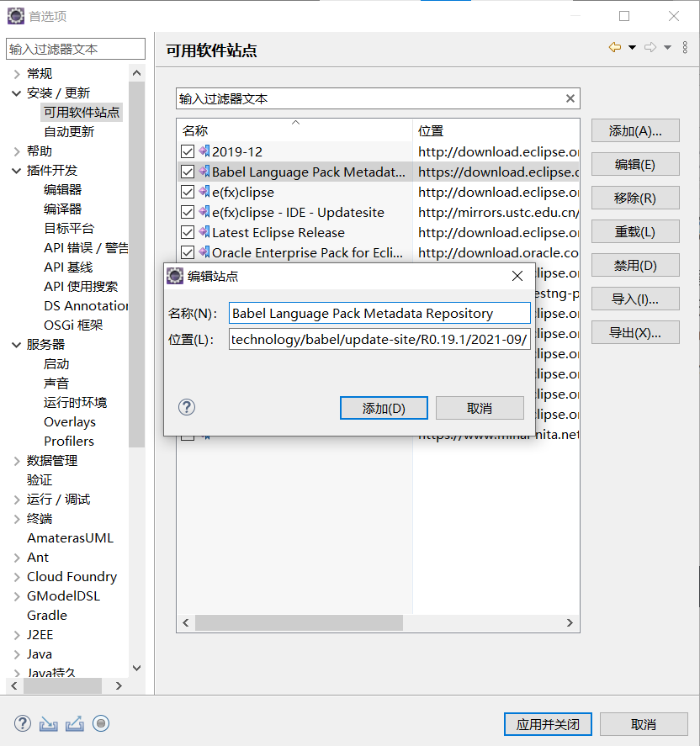The height and width of the screenshot is (746, 700).
Task: Expand the Run/Debug (运行 / 调试) node
Action: pos(17,500)
